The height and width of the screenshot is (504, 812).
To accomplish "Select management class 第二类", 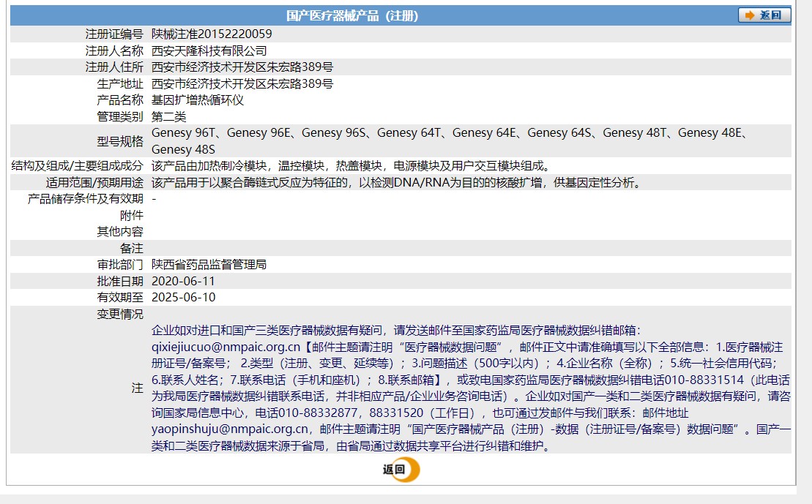I will (168, 116).
